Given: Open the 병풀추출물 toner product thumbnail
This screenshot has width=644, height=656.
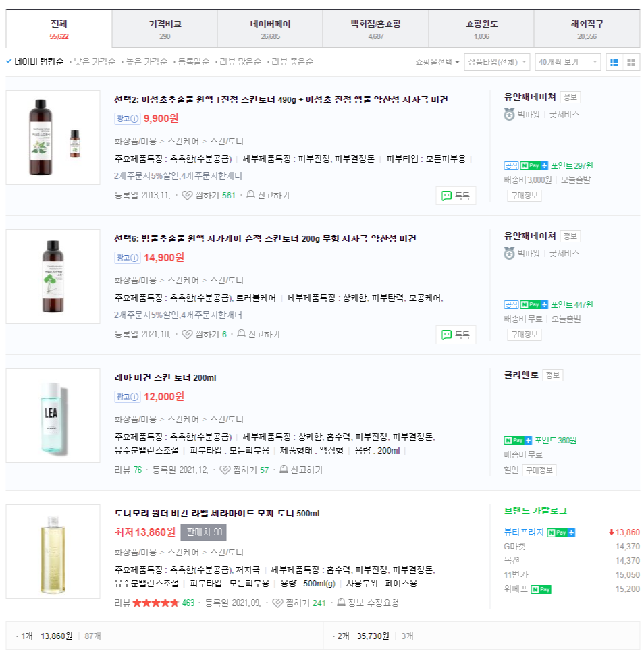Looking at the screenshot, I should point(53,277).
